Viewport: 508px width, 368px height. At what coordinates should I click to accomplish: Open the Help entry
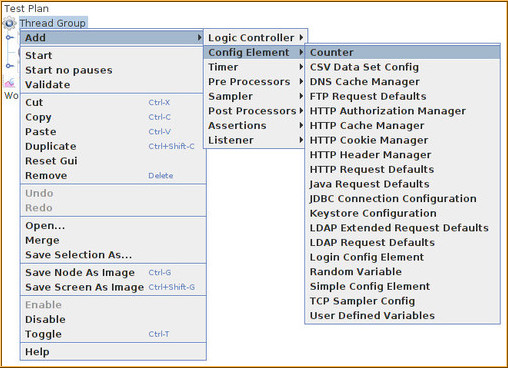click(113, 352)
